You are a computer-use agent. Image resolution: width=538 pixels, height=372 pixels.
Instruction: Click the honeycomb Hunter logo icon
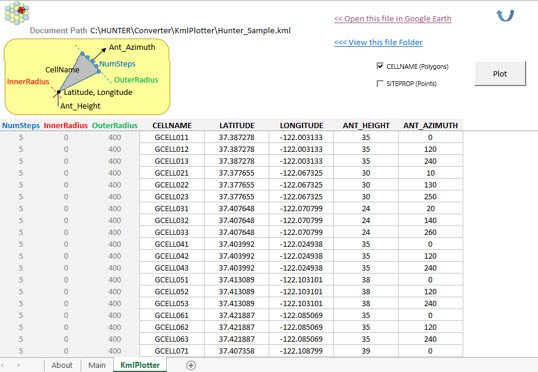click(17, 13)
